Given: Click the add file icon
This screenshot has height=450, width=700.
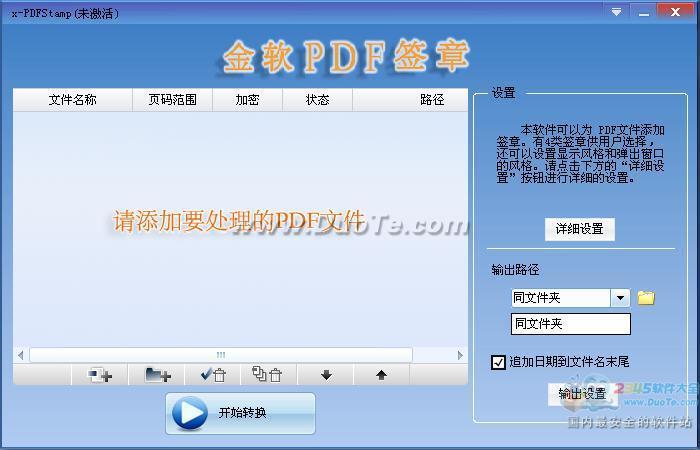Looking at the screenshot, I should tap(100, 375).
